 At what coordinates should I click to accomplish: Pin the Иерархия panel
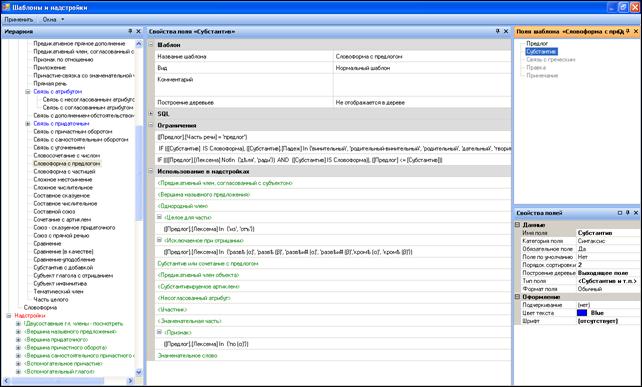coord(130,31)
